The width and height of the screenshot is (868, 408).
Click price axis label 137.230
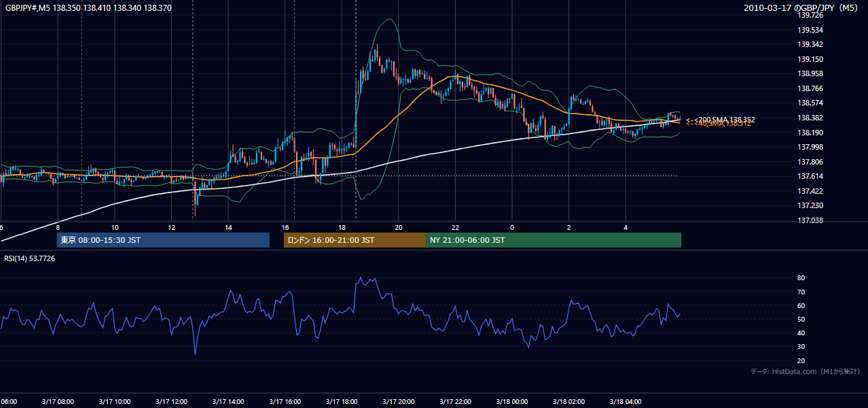click(x=810, y=205)
